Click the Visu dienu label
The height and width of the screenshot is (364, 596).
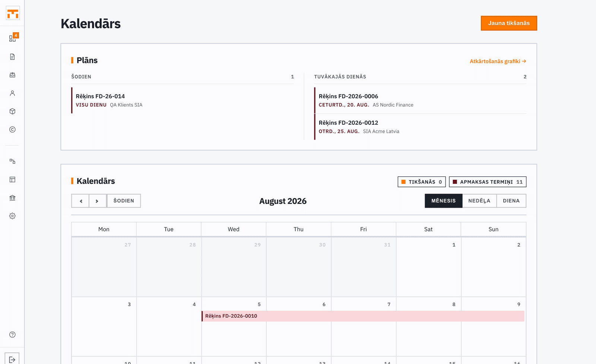pyautogui.click(x=91, y=105)
